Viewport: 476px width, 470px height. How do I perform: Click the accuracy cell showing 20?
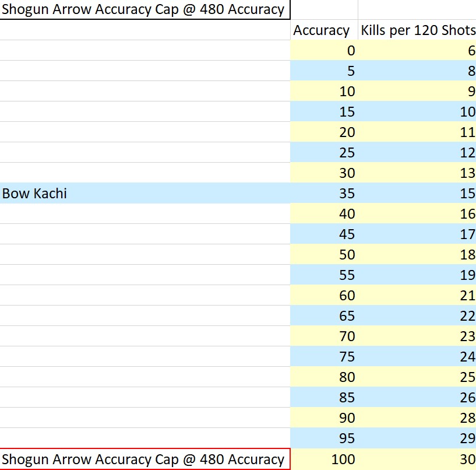[x=324, y=132]
